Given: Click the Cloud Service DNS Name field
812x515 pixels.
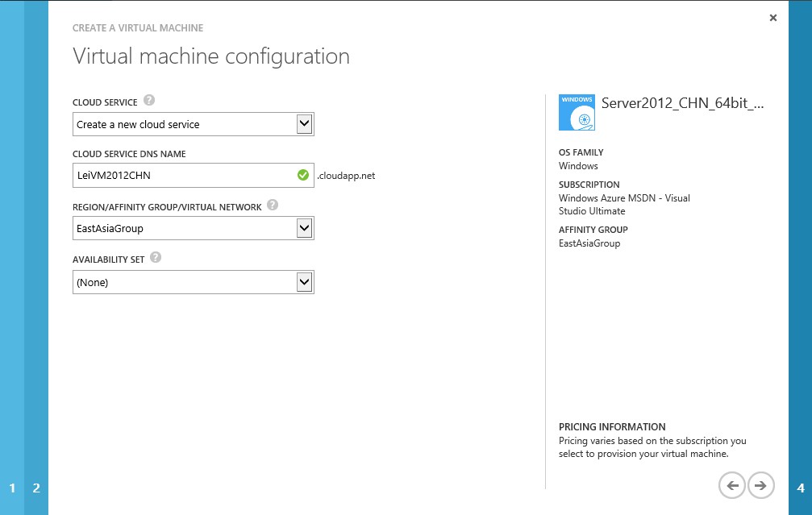Looking at the screenshot, I should click(194, 176).
